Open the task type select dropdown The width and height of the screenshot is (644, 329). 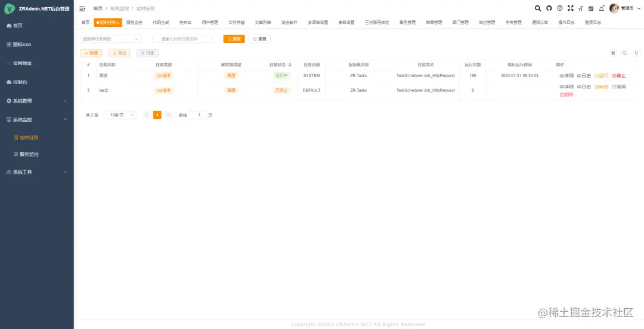click(111, 39)
